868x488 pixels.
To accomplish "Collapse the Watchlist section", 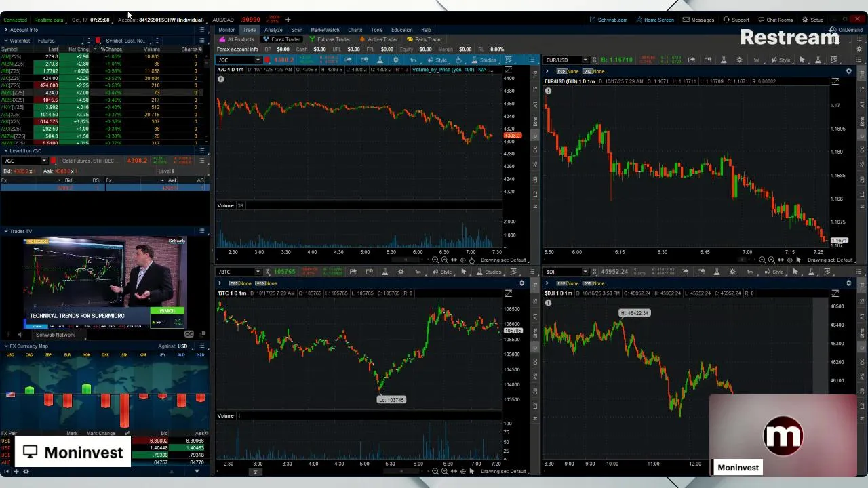I will tap(6, 41).
